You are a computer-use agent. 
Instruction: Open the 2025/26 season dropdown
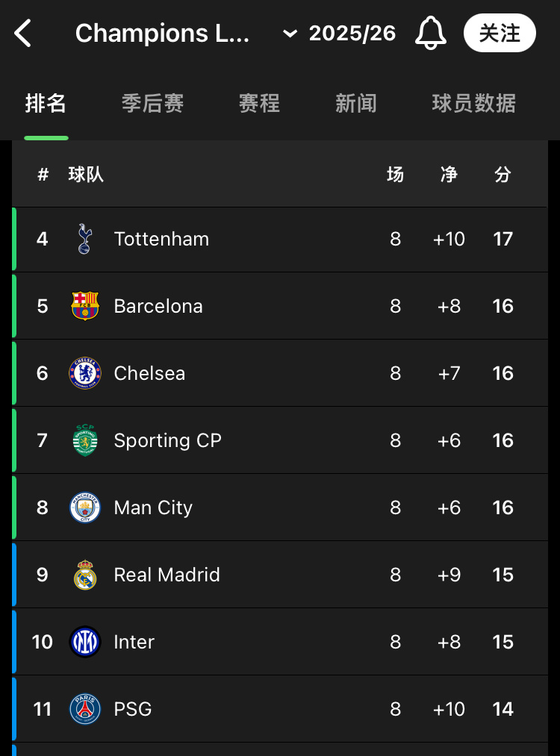(x=340, y=34)
